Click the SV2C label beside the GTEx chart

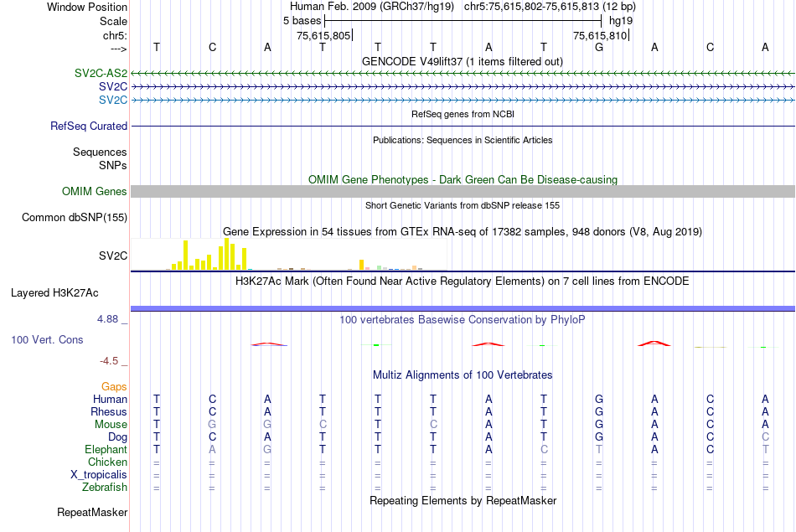tap(113, 256)
